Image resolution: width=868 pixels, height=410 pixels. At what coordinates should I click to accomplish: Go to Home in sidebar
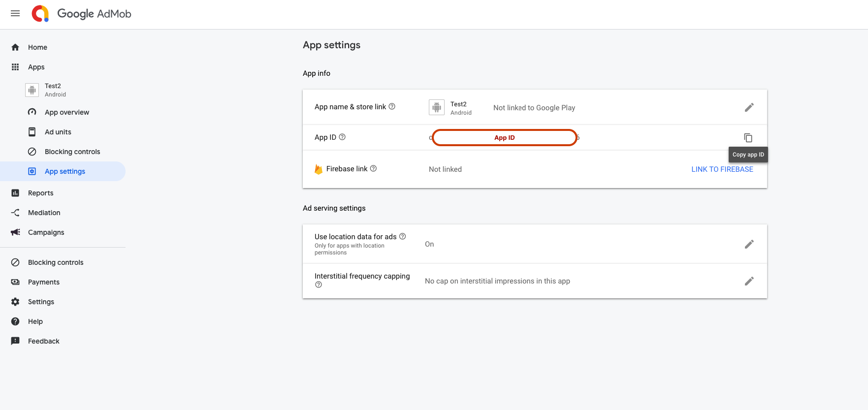pos(37,47)
